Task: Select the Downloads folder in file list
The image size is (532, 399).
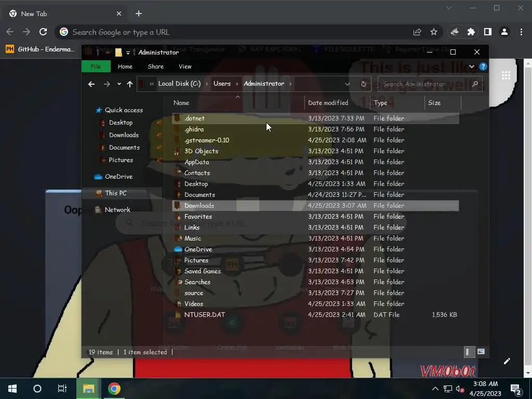Action: pos(315,206)
